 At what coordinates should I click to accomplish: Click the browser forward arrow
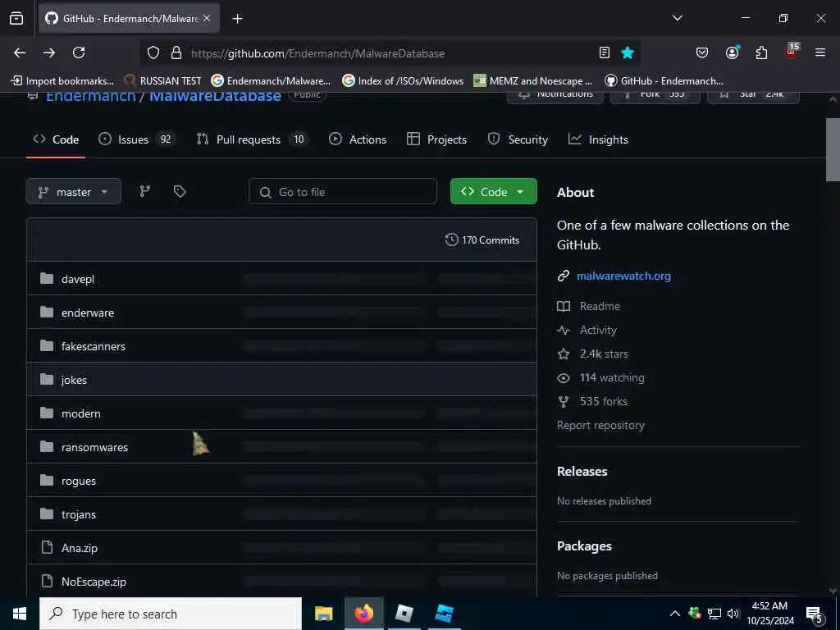tap(49, 52)
